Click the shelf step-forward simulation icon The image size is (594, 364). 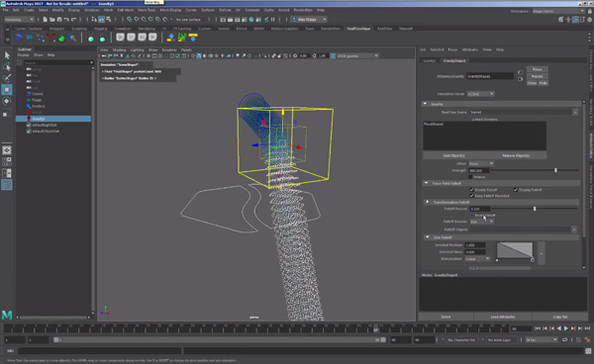pos(142,37)
